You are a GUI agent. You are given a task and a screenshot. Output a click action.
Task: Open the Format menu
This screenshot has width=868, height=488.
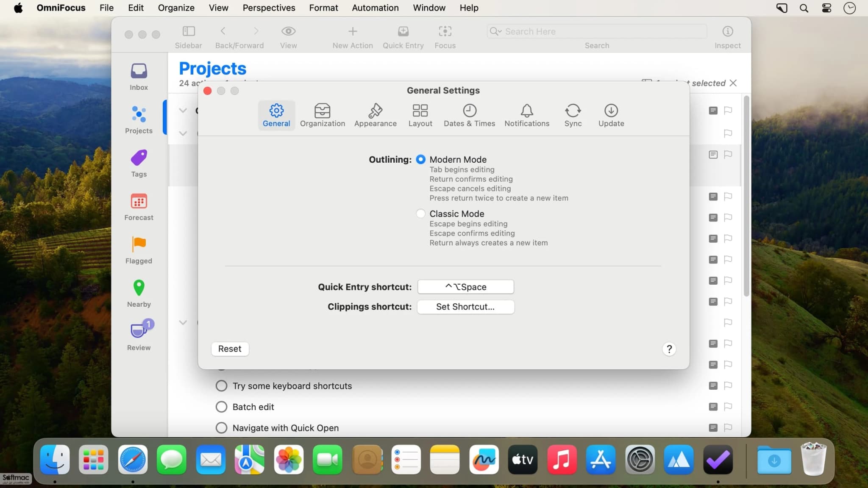pos(323,8)
